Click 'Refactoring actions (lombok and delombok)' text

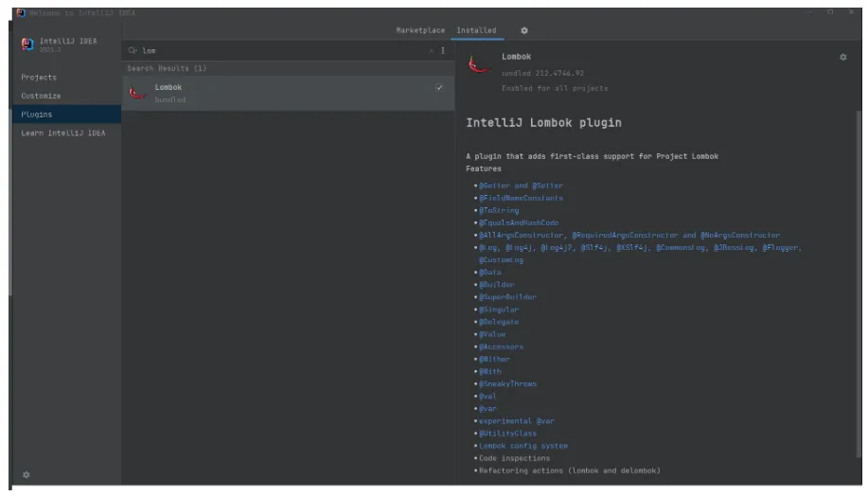tap(570, 470)
